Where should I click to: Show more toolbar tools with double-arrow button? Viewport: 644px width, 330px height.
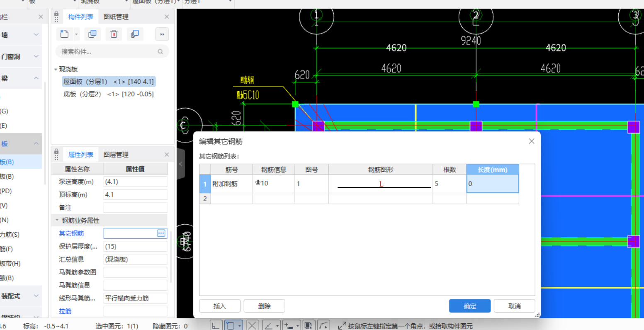[162, 34]
